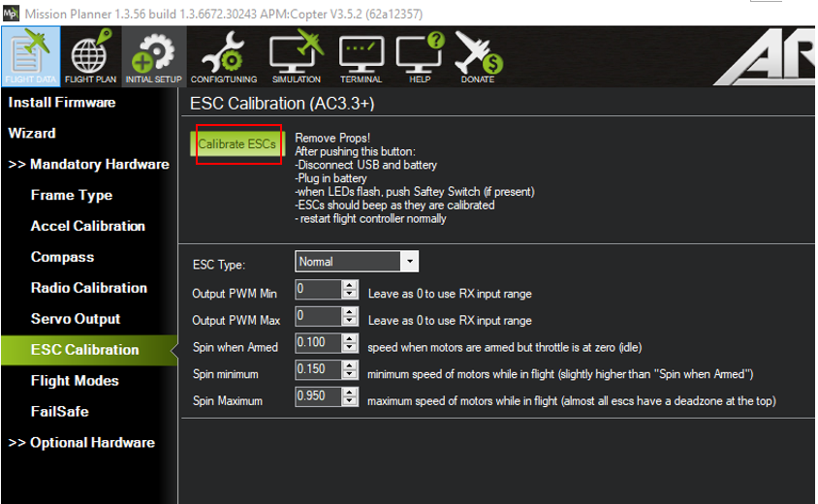
Task: Click the 'Spin Maximum' label
Action: 228,400
